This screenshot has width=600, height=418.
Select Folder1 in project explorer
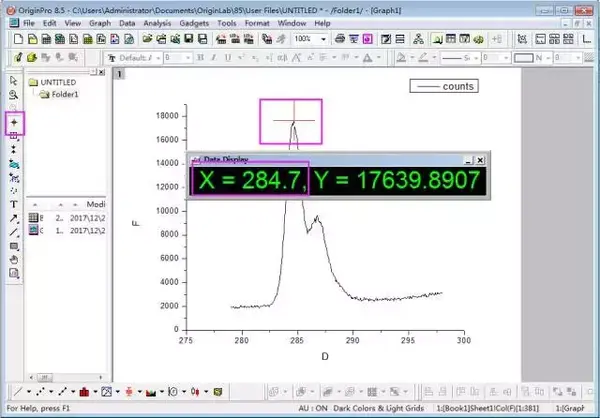pyautogui.click(x=64, y=94)
